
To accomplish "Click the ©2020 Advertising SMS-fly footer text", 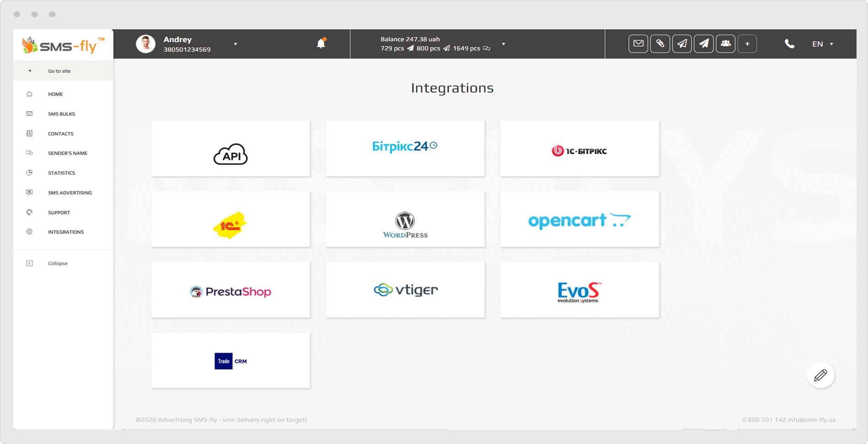I will (x=221, y=420).
